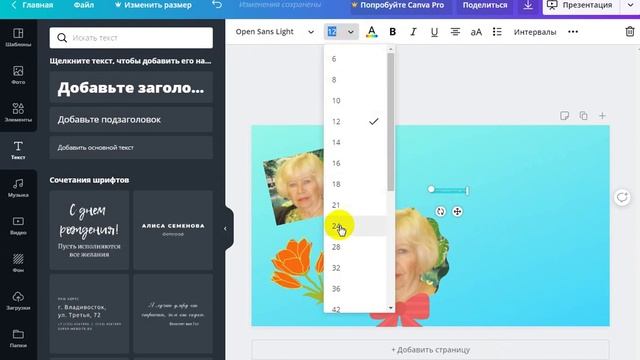Select font size 28

(x=355, y=247)
